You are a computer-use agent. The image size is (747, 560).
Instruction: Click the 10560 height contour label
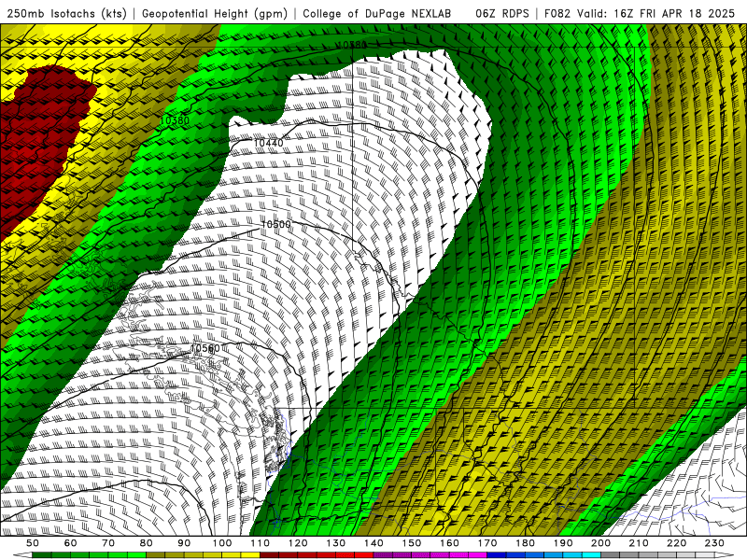(204, 348)
